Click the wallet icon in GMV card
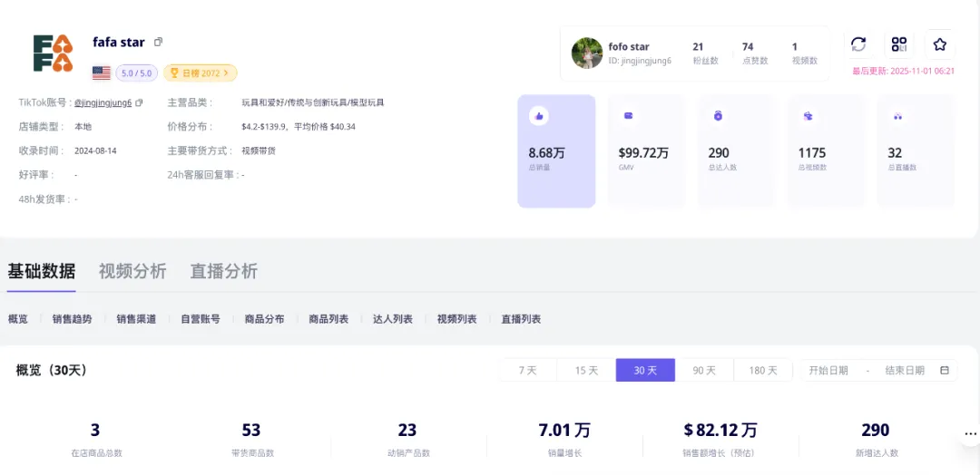This screenshot has width=980, height=475. tap(629, 115)
